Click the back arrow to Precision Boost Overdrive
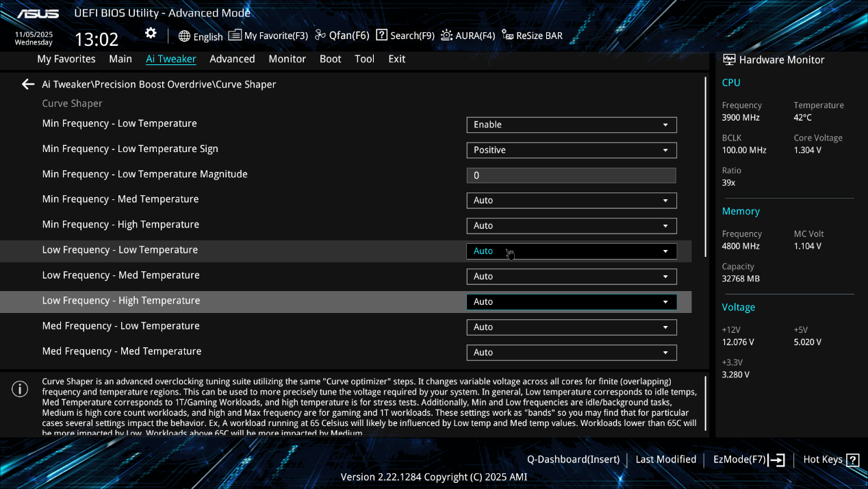Screen dimensions: 868x489 pyautogui.click(x=27, y=84)
